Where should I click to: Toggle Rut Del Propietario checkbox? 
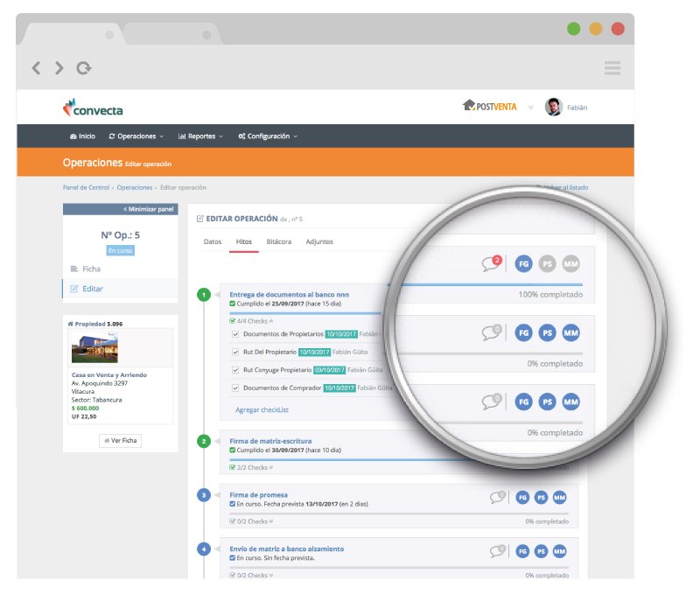point(235,352)
